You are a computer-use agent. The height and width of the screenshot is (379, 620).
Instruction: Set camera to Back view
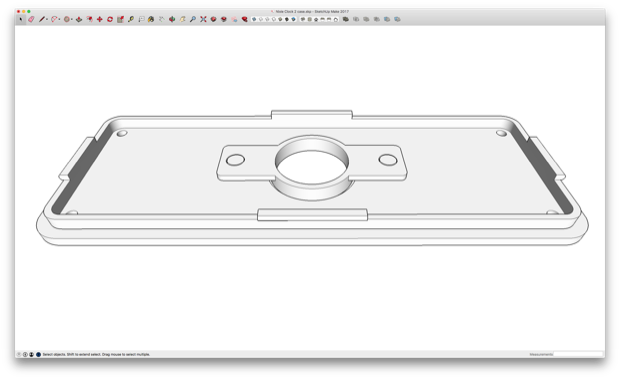[x=329, y=19]
